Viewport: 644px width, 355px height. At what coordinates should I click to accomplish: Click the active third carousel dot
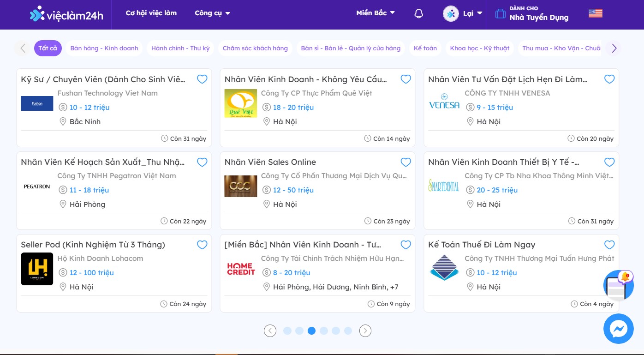pyautogui.click(x=312, y=331)
